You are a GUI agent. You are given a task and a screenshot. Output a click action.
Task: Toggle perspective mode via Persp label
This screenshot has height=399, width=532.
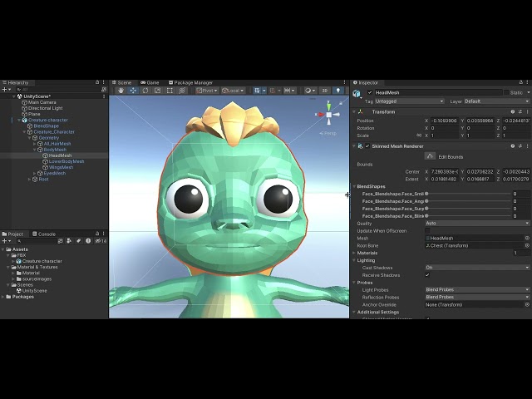328,133
